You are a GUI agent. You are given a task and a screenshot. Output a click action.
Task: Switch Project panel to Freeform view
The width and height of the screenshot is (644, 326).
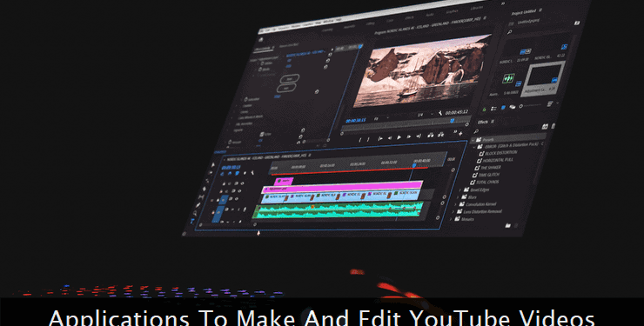(513, 107)
